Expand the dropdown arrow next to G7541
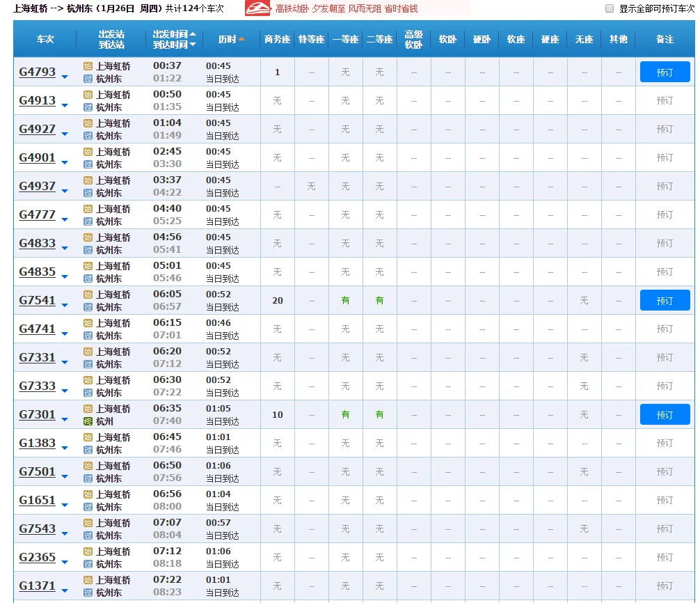 (x=65, y=305)
